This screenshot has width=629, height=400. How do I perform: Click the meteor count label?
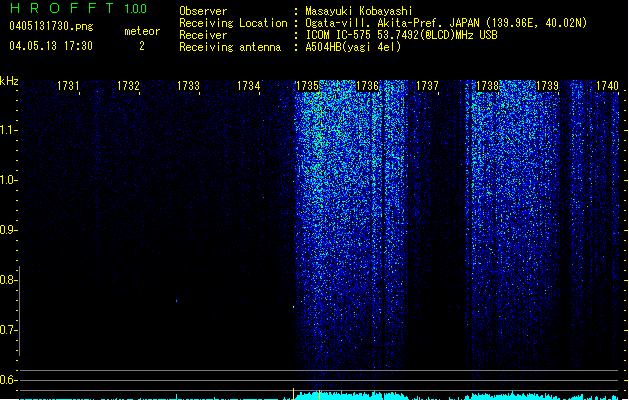point(142,31)
